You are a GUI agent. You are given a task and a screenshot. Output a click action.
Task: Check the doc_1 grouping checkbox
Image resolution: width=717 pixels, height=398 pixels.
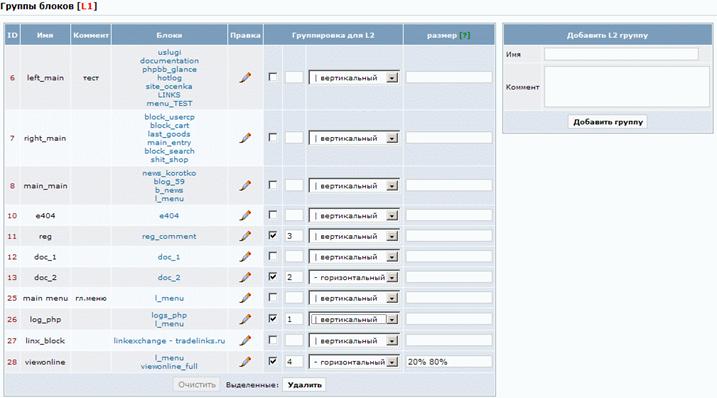(273, 256)
